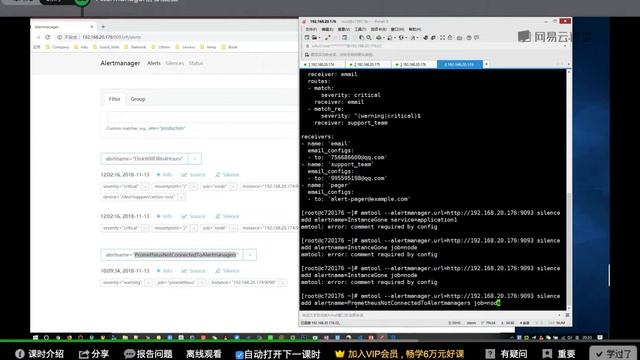Click the job="prometheus" label tag
640x360 pixels.
(177, 282)
